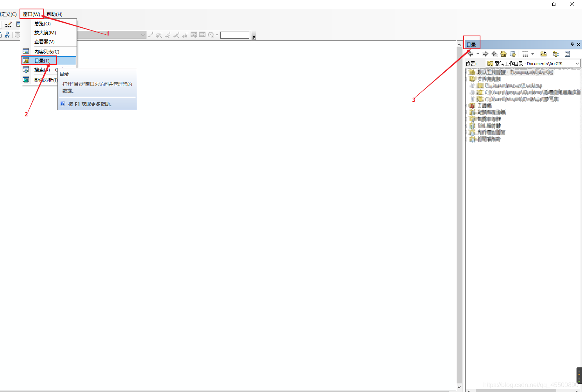582x392 pixels.
Task: Open the toolbar options overflow arrow
Action: coord(254,37)
